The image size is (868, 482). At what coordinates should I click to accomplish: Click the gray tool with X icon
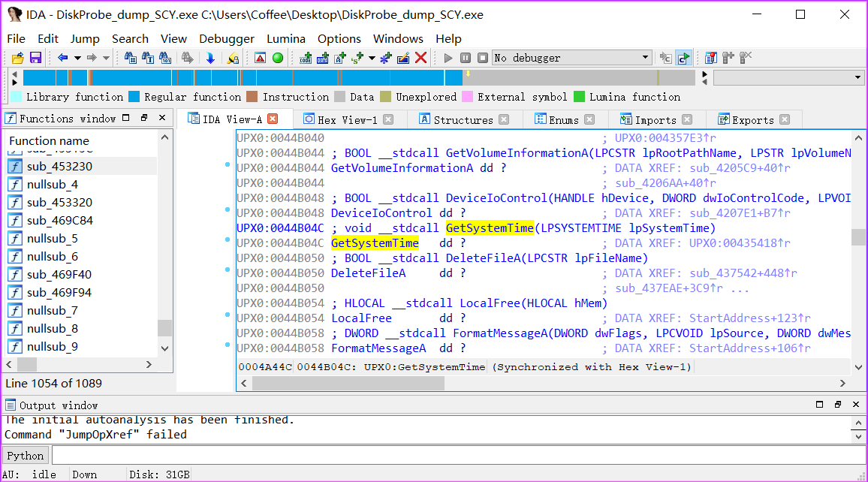[x=746, y=58]
